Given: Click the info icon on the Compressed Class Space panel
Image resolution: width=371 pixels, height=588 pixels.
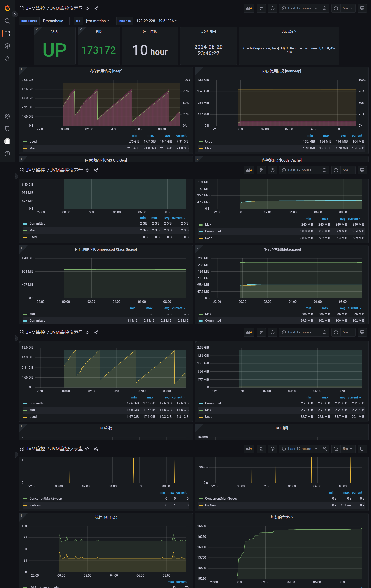Looking at the screenshot, I should coord(21,248).
